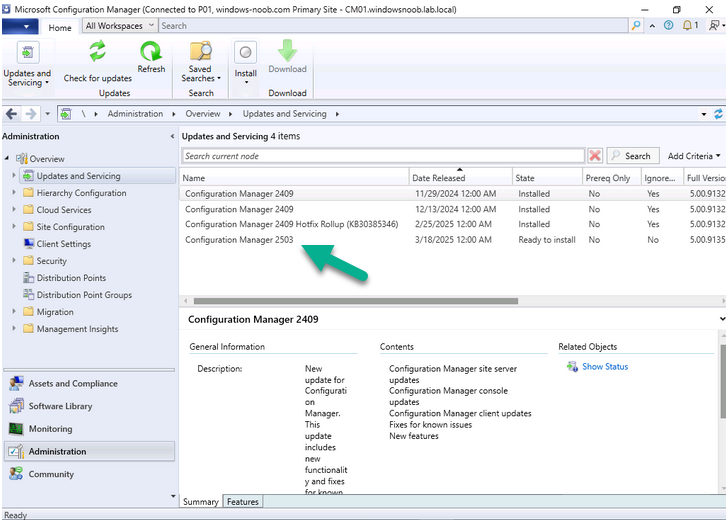
Task: Click the Search current node field
Action: (x=383, y=156)
